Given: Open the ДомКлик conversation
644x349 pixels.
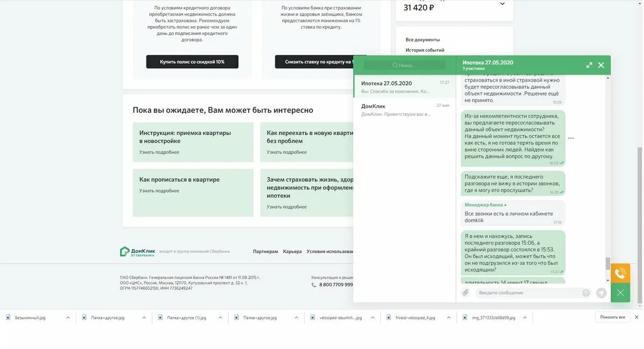Looking at the screenshot, I should click(405, 110).
